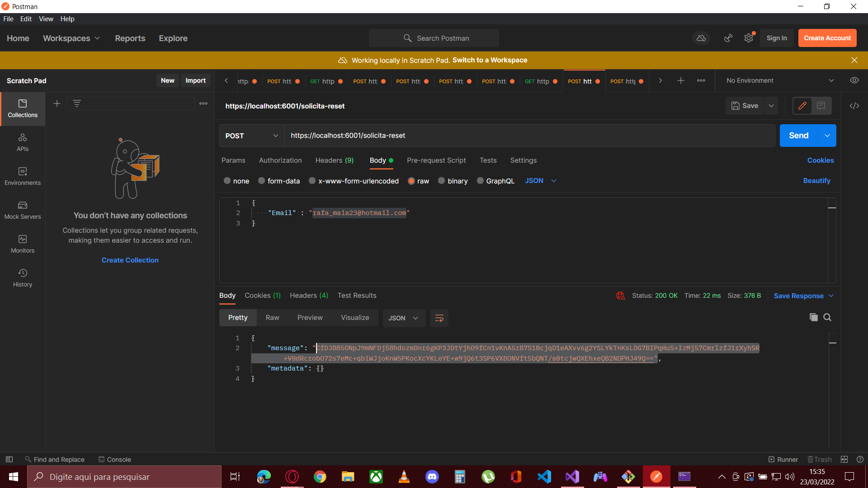Close the Scratch Pad banner

coord(854,60)
